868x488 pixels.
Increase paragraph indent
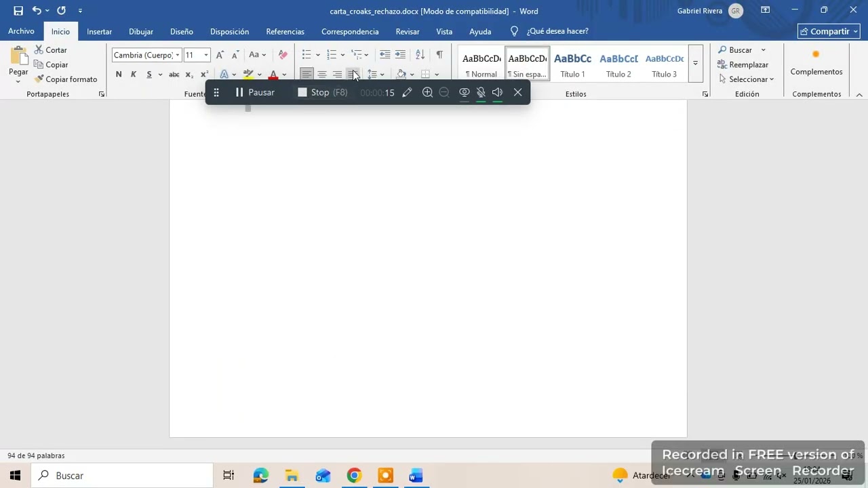coord(400,55)
